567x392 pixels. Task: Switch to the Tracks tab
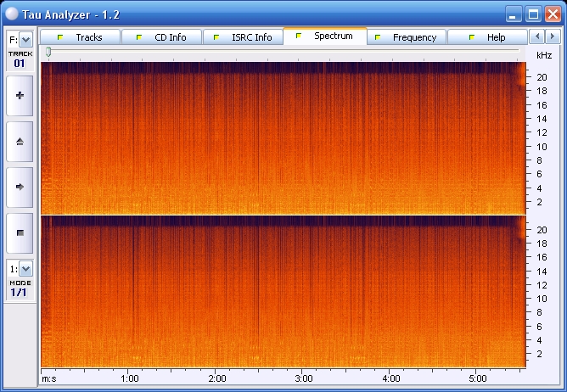80,37
